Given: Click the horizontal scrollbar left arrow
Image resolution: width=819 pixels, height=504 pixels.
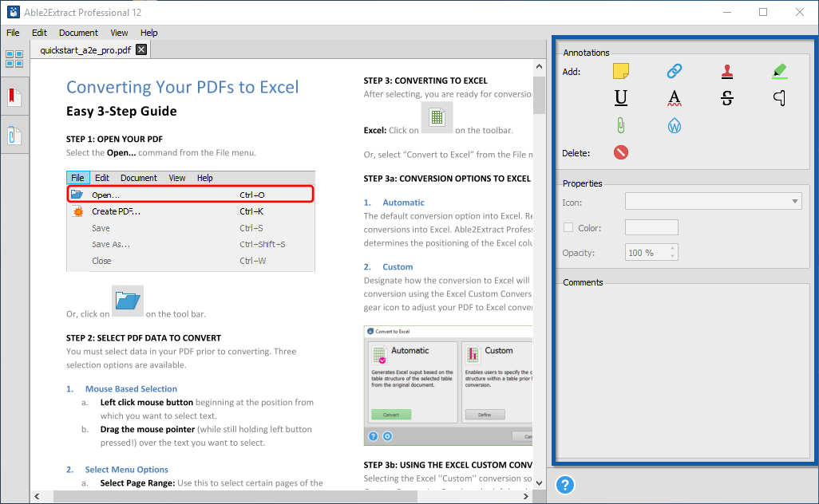Looking at the screenshot, I should 37,496.
